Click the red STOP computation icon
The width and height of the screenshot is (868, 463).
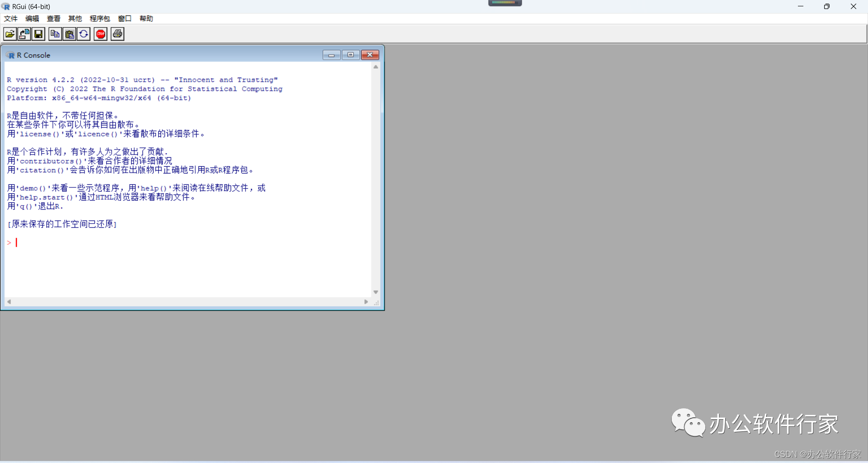click(x=100, y=34)
